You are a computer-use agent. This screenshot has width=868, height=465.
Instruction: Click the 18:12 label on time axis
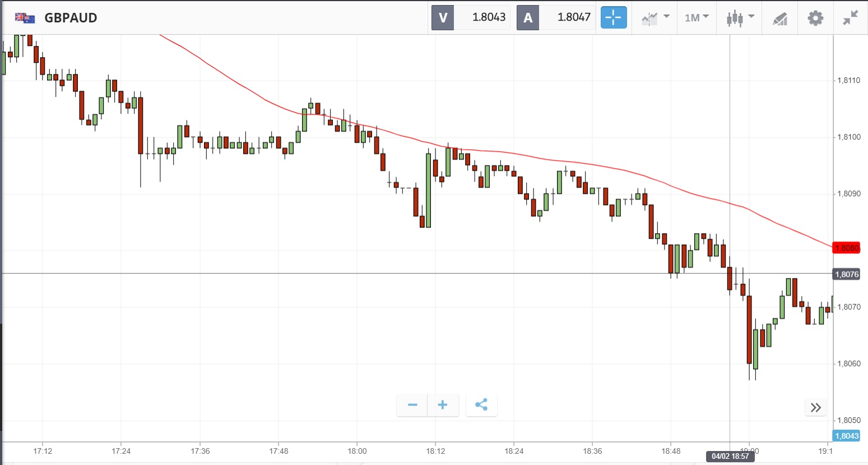(435, 451)
